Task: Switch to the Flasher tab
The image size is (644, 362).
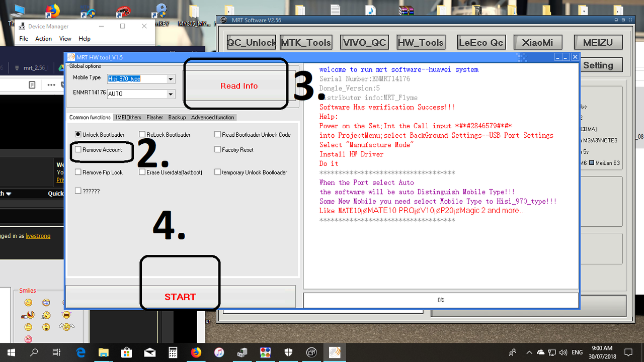Action: [x=155, y=117]
